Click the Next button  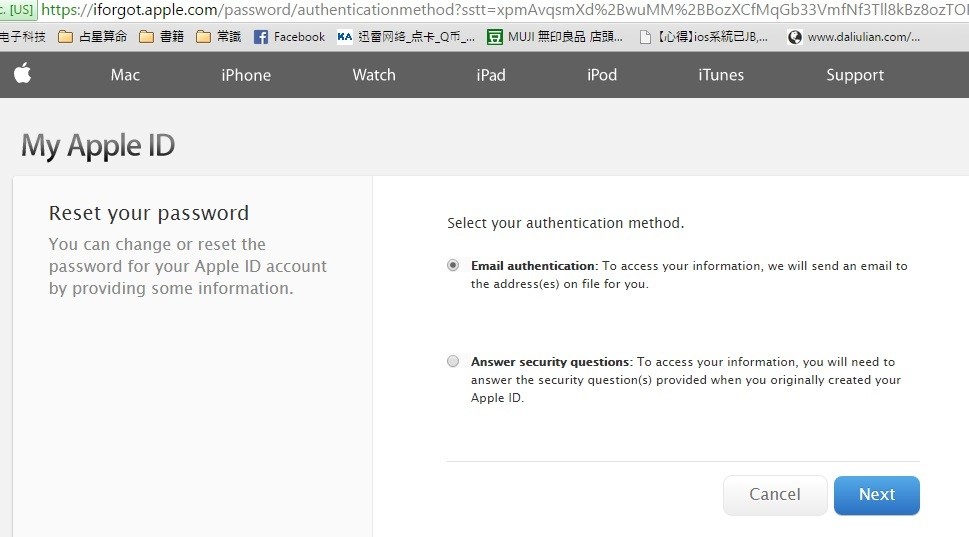tap(877, 495)
